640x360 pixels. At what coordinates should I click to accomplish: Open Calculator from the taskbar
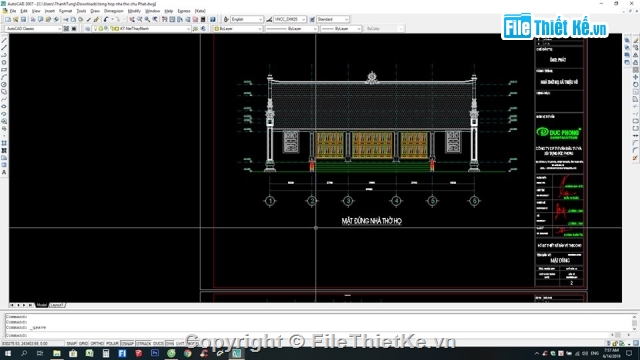click(106, 353)
